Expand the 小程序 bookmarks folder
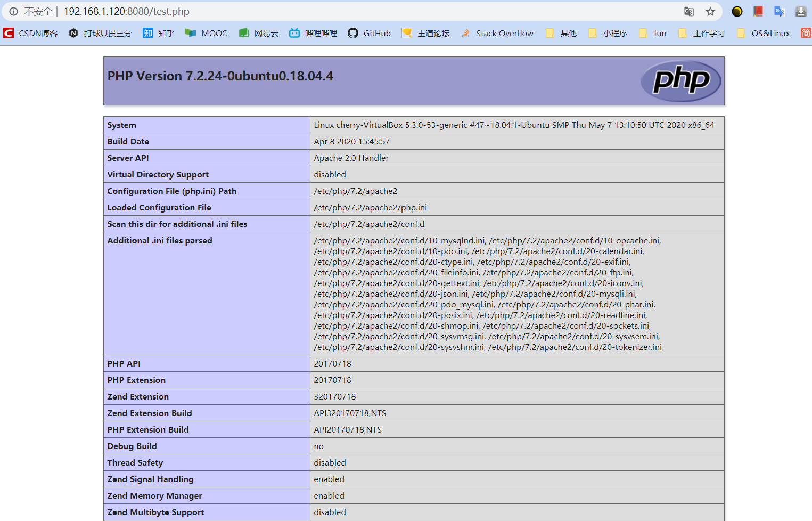 coord(608,33)
